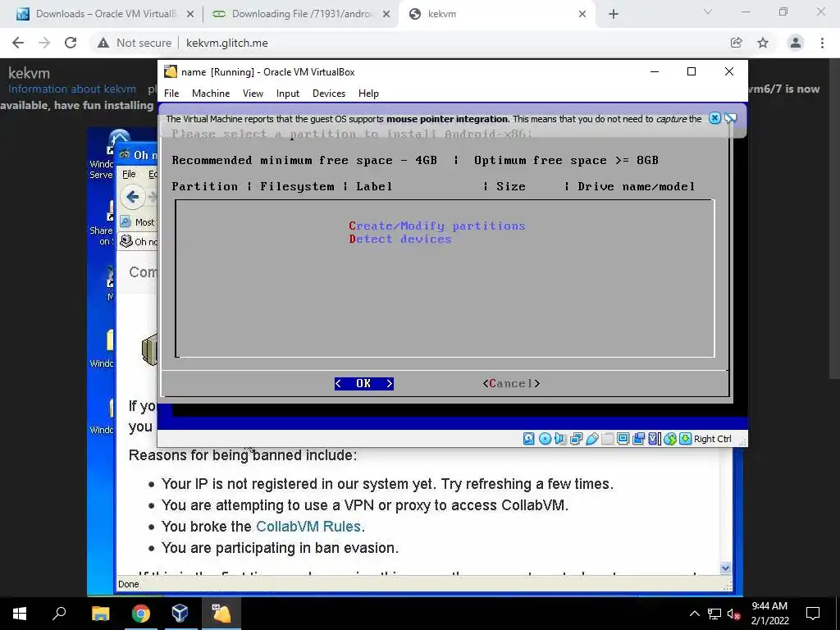Click the scroll down arrow in the inner page
Image resolution: width=840 pixels, height=630 pixels.
coord(725,568)
